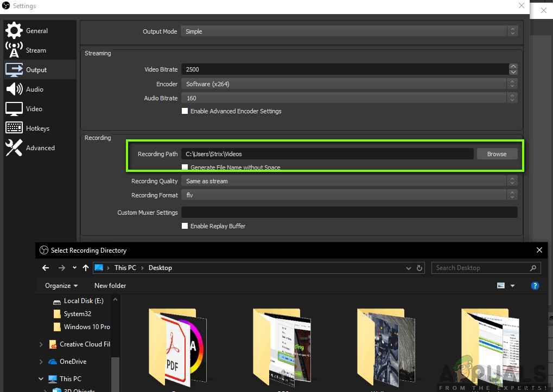Click the Output monitor icon

coord(14,70)
